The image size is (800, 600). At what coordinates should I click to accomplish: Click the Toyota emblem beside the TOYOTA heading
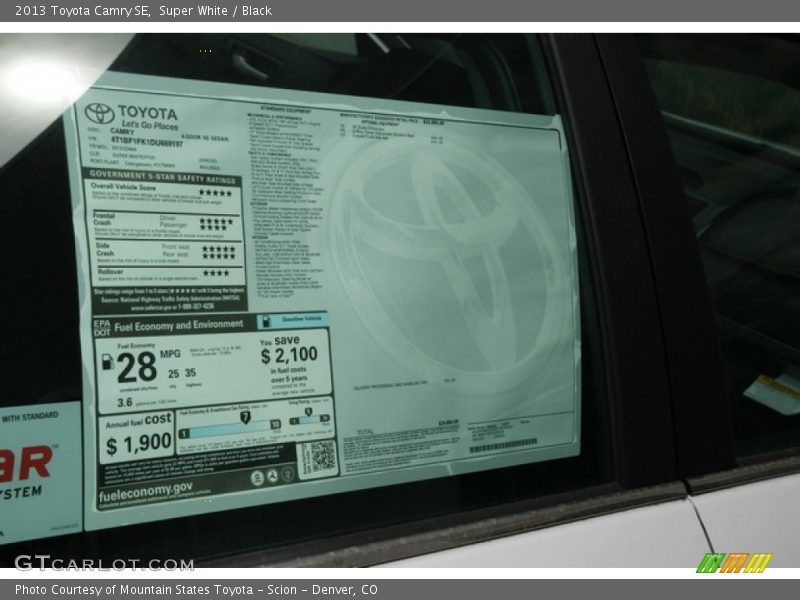tap(99, 113)
